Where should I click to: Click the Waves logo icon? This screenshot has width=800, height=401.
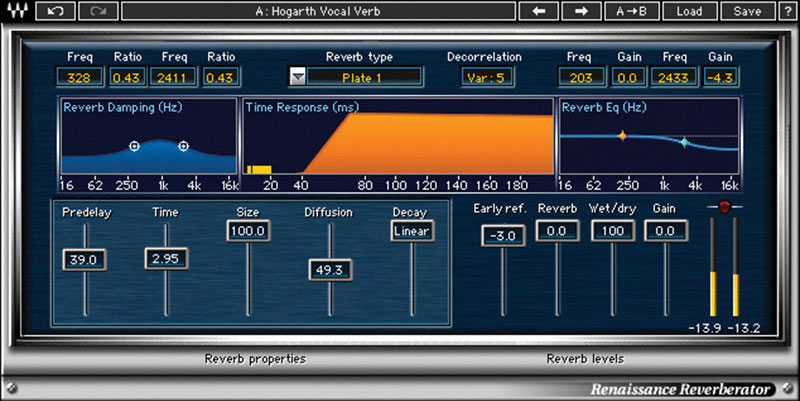[17, 11]
